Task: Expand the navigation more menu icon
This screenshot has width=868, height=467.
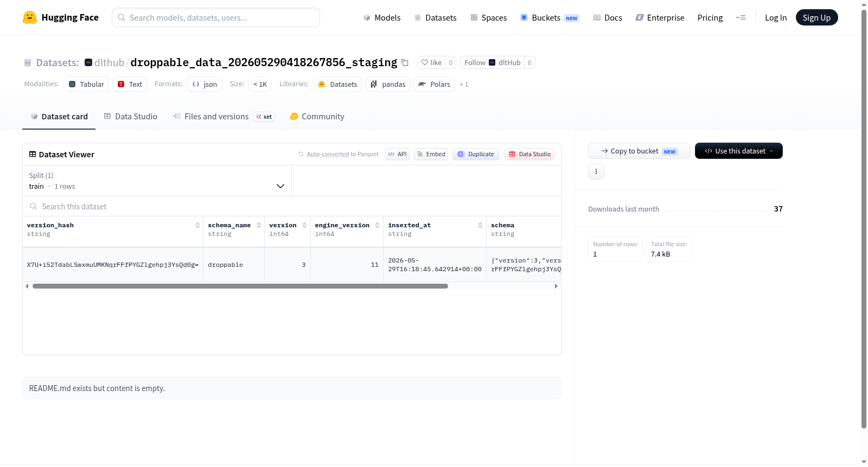Action: pos(741,17)
